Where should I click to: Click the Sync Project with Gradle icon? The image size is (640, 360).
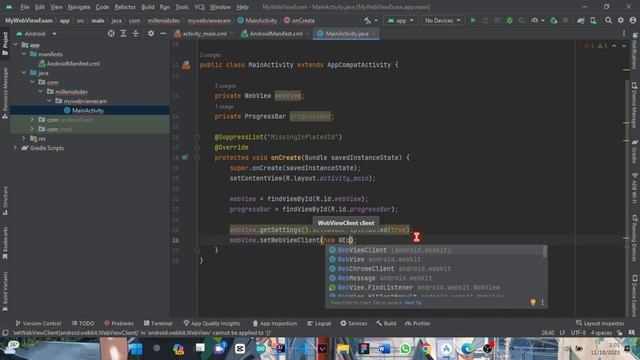pos(580,20)
